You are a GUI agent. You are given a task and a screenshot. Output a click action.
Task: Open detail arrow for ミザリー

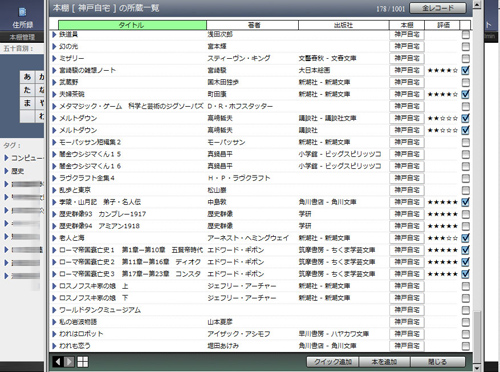pos(54,58)
